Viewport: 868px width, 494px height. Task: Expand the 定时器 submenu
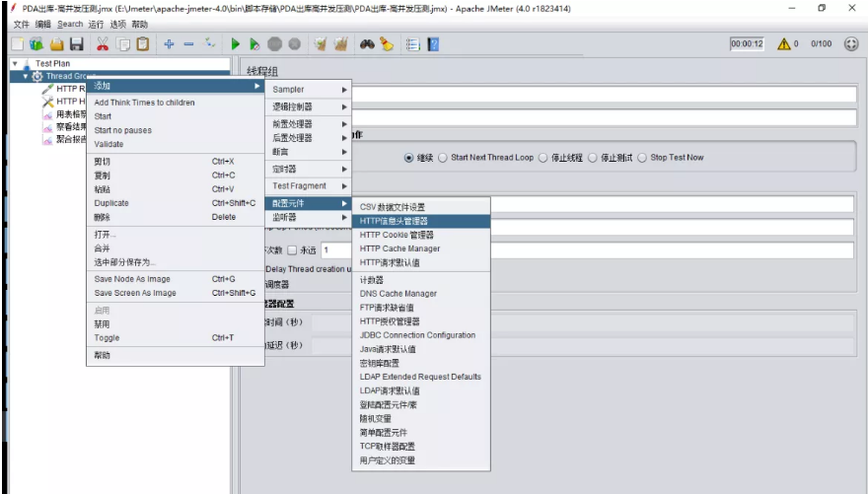(309, 170)
